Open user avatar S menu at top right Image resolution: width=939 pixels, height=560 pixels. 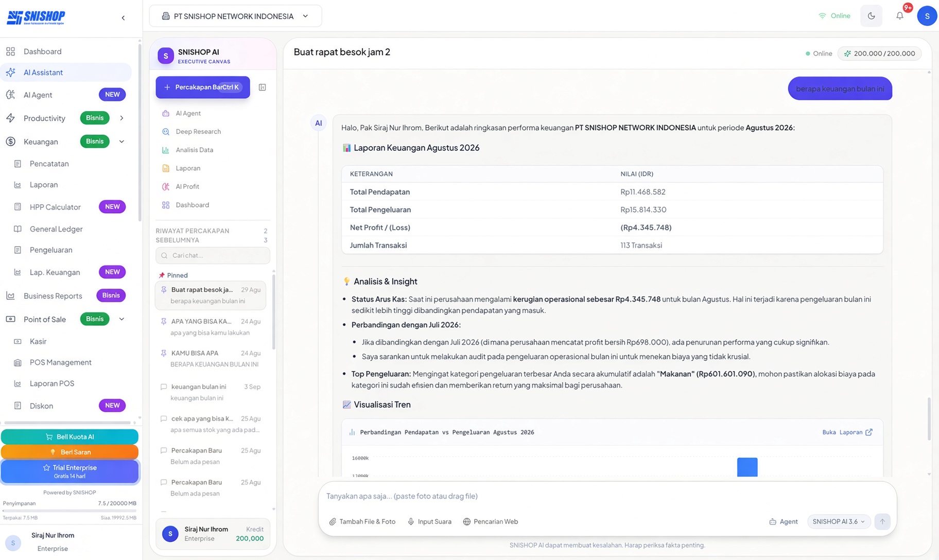pyautogui.click(x=927, y=16)
